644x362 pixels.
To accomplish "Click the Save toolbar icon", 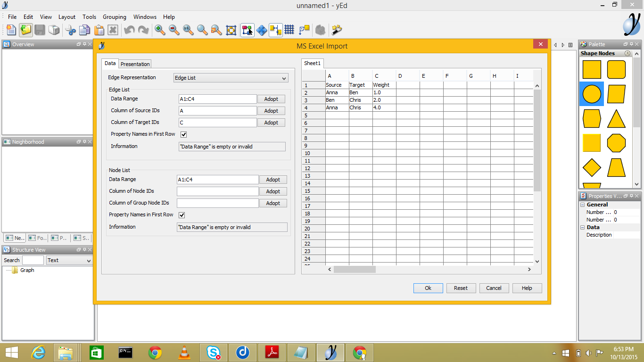I will [x=40, y=30].
